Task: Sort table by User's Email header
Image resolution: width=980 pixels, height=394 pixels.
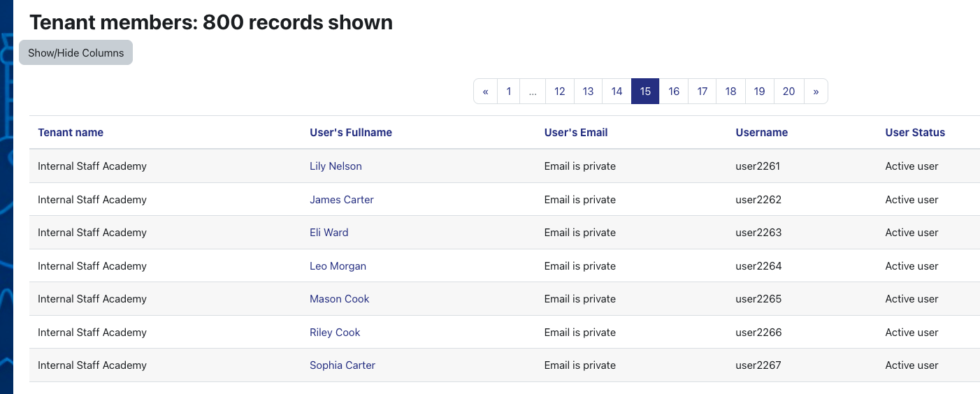Action: [x=576, y=133]
